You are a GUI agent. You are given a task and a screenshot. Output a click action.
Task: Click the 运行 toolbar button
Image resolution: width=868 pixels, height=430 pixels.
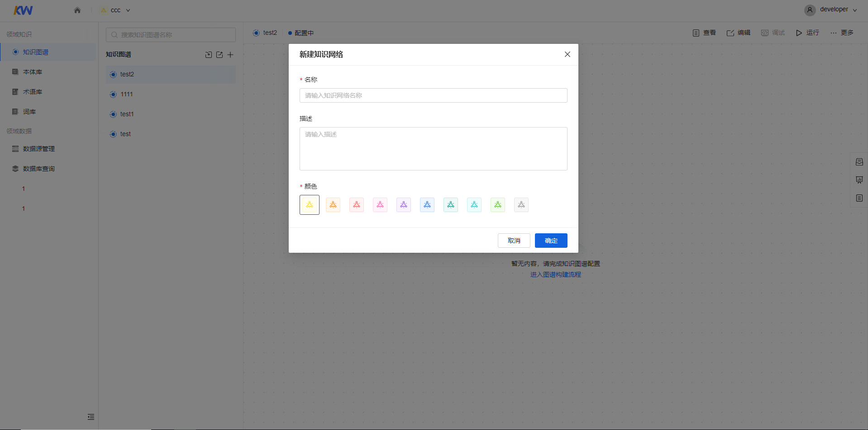point(807,33)
